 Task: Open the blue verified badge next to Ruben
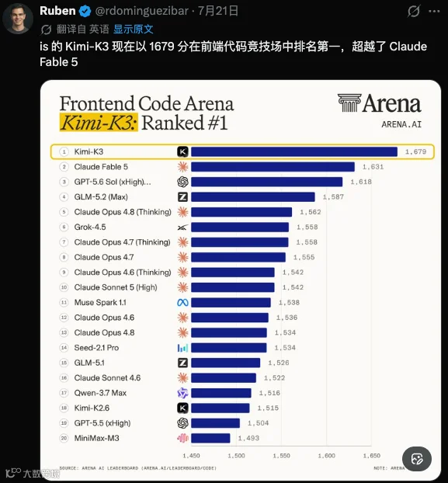[85, 12]
